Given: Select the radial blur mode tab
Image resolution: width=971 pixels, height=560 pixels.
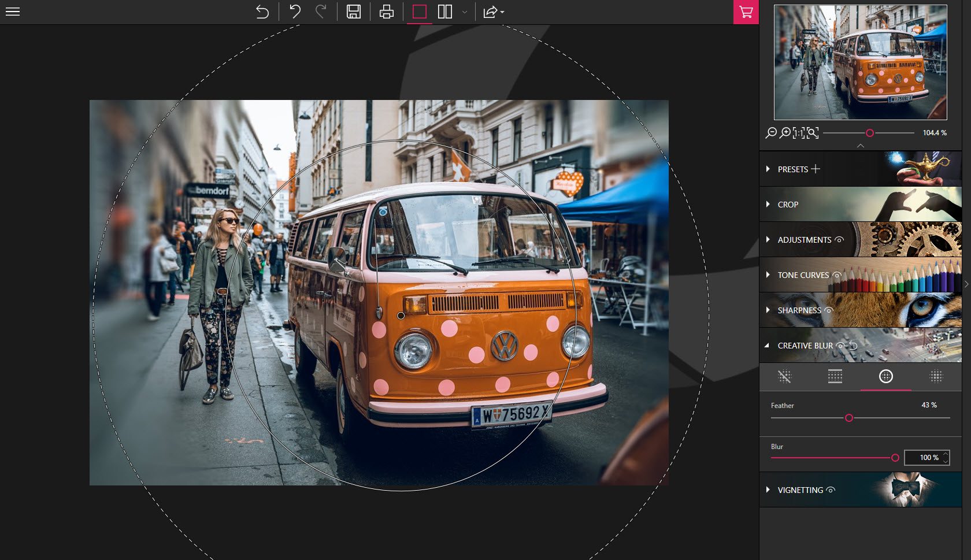Looking at the screenshot, I should point(886,377).
